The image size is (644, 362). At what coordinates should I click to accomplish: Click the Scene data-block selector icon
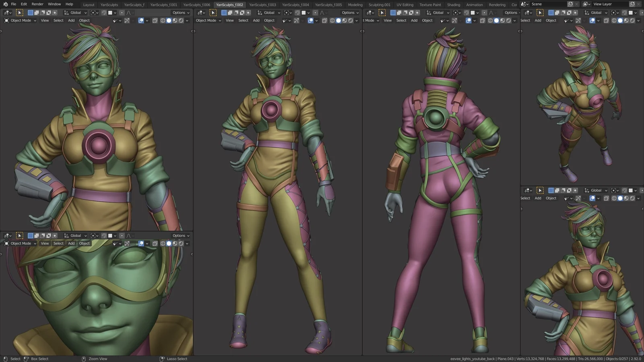click(x=524, y=4)
